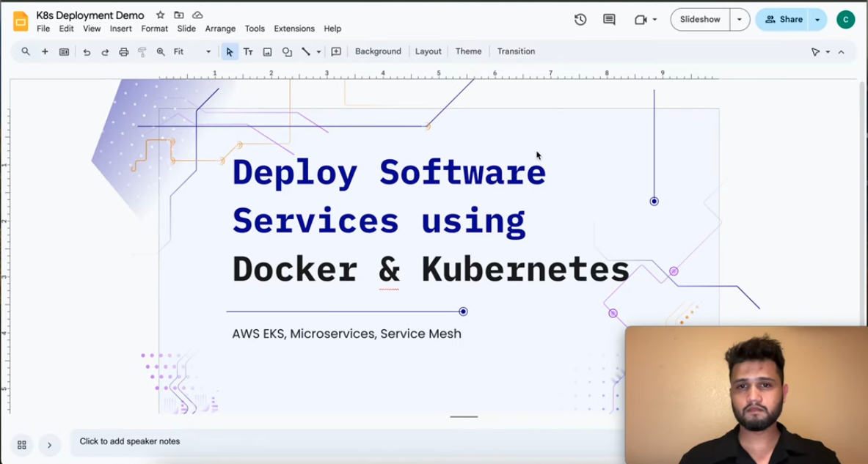Open the Slide menu
The height and width of the screenshot is (464, 868).
186,29
